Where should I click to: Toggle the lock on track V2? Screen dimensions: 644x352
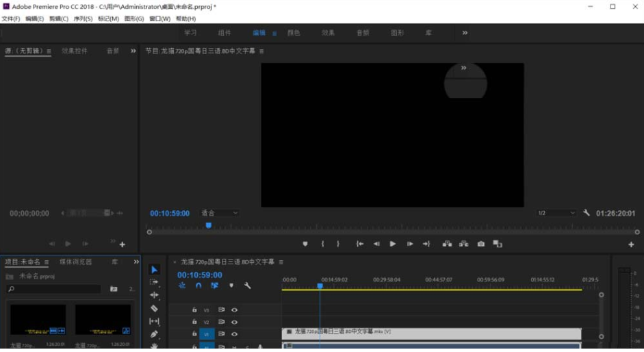[x=194, y=322]
